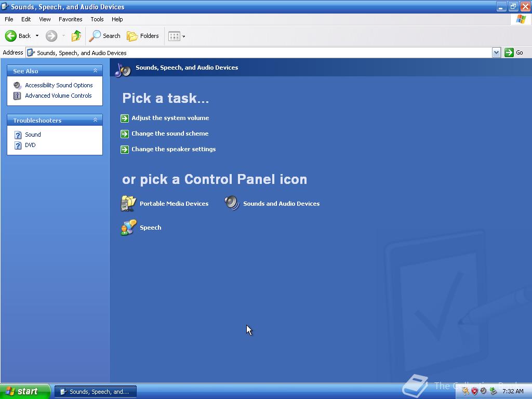Viewport: 532px width, 399px height.
Task: Click arrow icon beside Change the sound scheme
Action: click(x=125, y=134)
